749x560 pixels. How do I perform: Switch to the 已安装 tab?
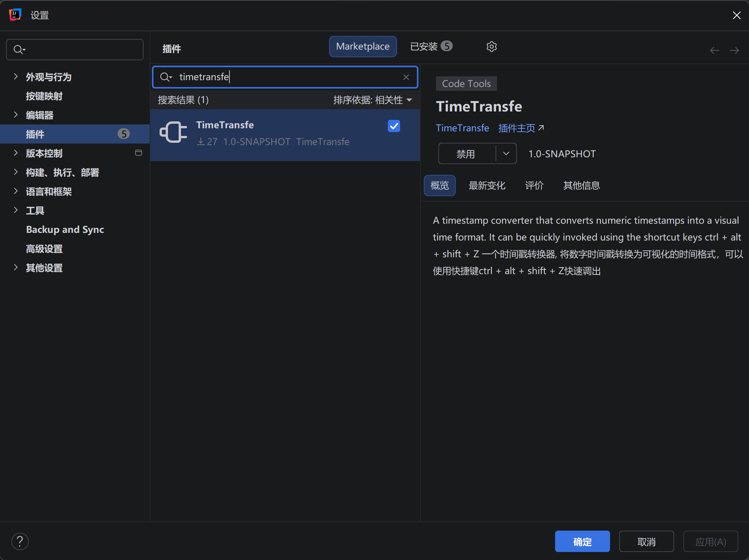pos(431,47)
